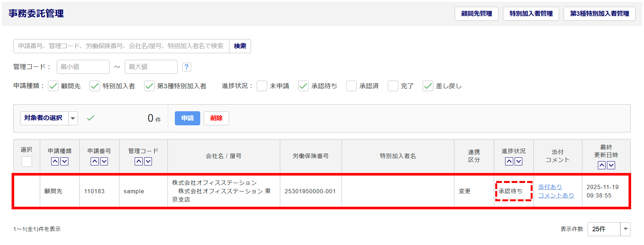The image size is (644, 245).
Task: Click insurance number 25301950000-001
Action: pyautogui.click(x=310, y=191)
